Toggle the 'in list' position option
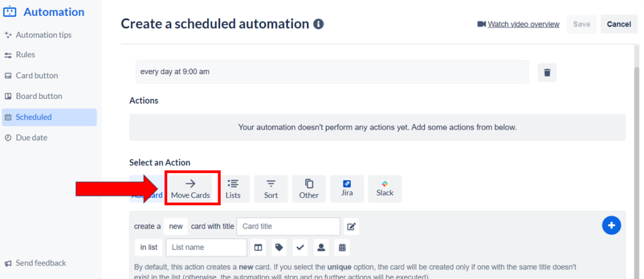This screenshot has width=644, height=279. 148,248
